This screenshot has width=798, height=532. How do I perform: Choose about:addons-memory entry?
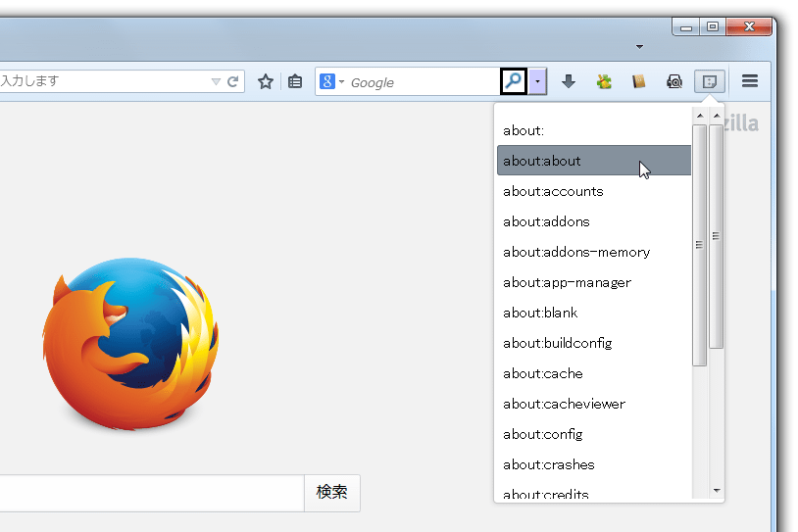[593, 252]
